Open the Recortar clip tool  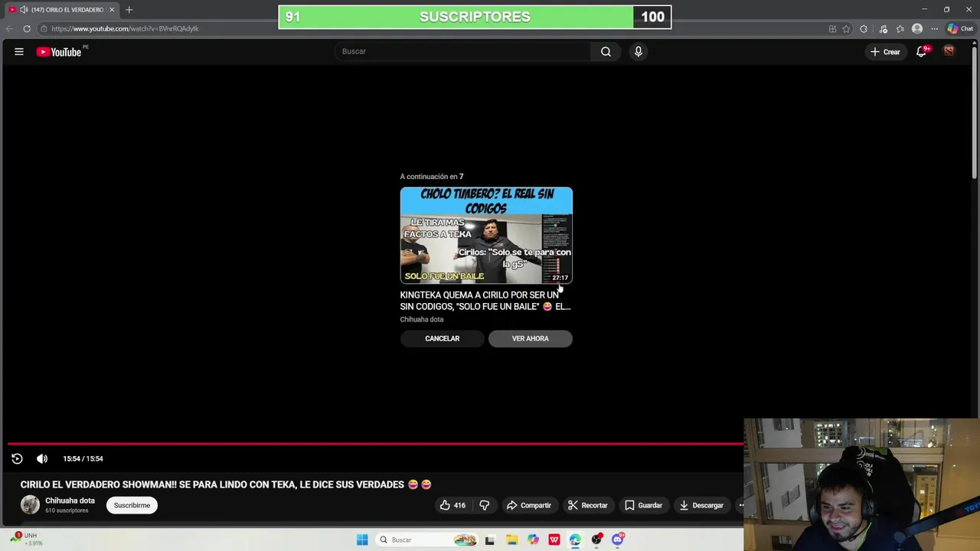[587, 505]
